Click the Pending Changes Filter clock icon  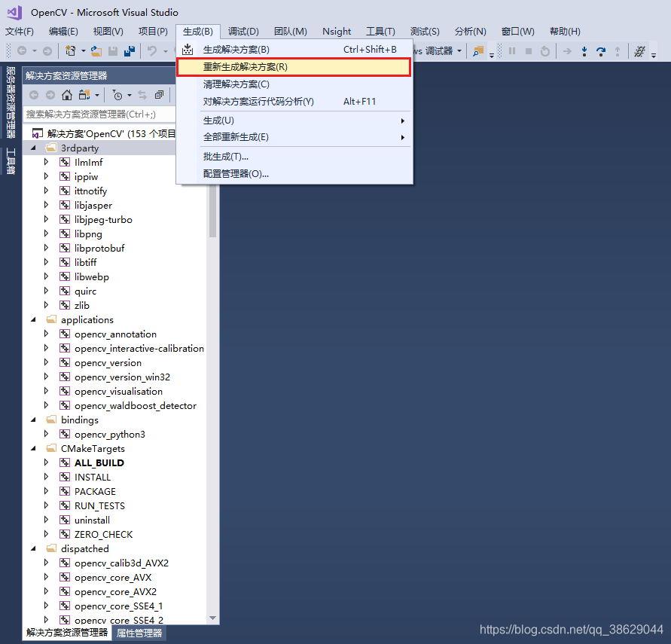[x=117, y=95]
